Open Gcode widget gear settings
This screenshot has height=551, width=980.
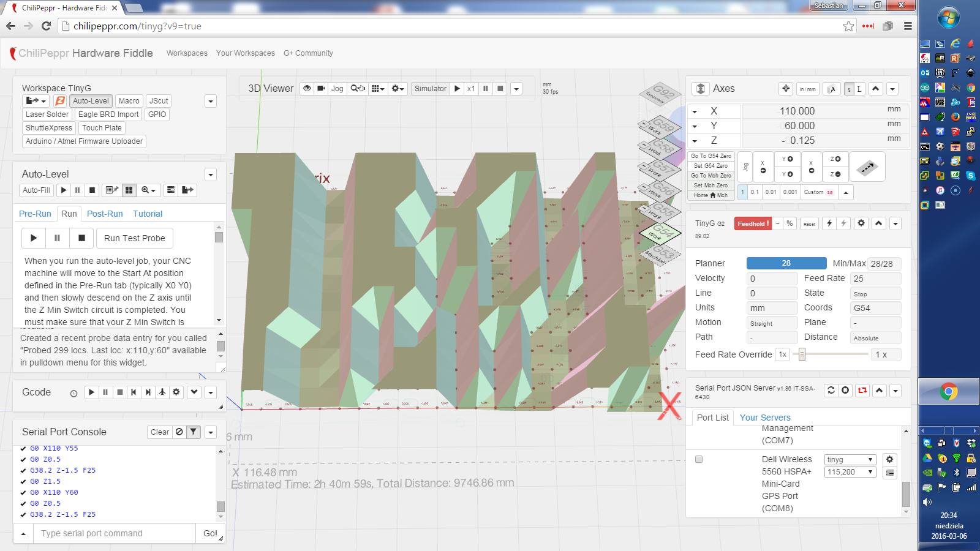(176, 392)
